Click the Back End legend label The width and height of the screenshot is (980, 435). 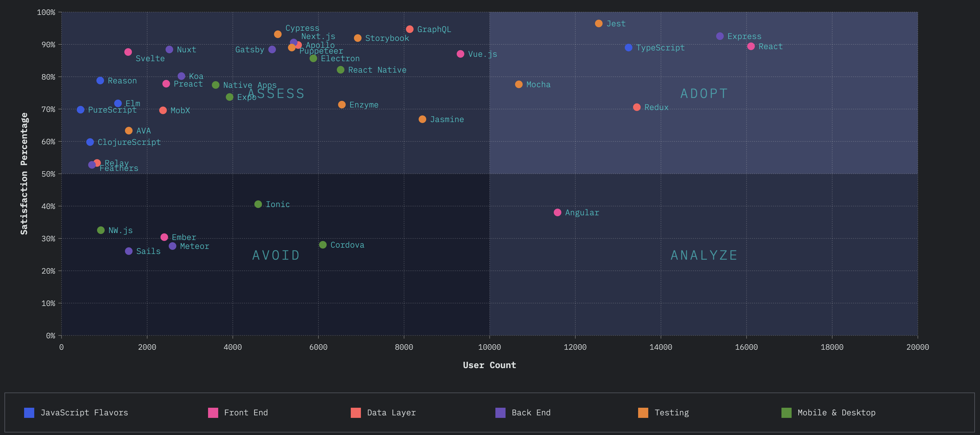(x=531, y=412)
